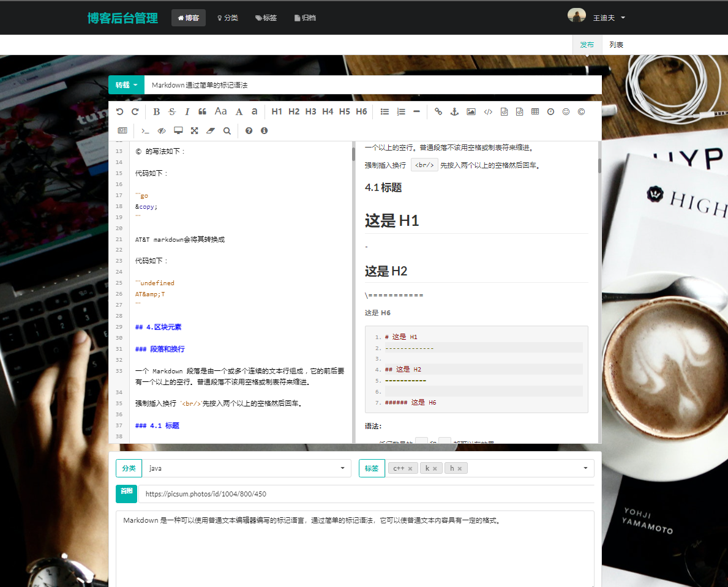Toggle the preview eye icon
This screenshot has width=728, height=587.
161,130
